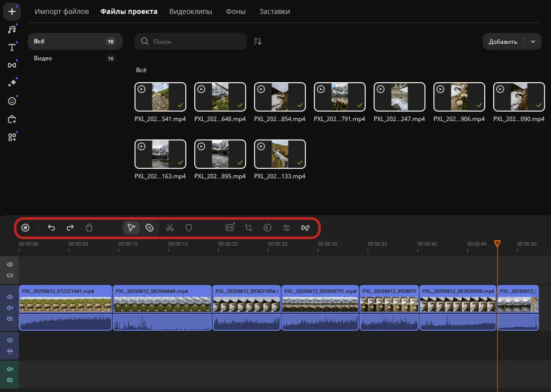
Task: Select the Blade cut tool
Action: point(149,228)
